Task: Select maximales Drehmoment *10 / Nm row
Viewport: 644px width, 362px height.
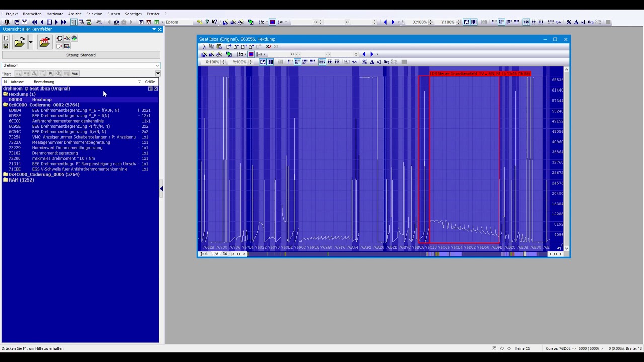Action: click(x=80, y=158)
